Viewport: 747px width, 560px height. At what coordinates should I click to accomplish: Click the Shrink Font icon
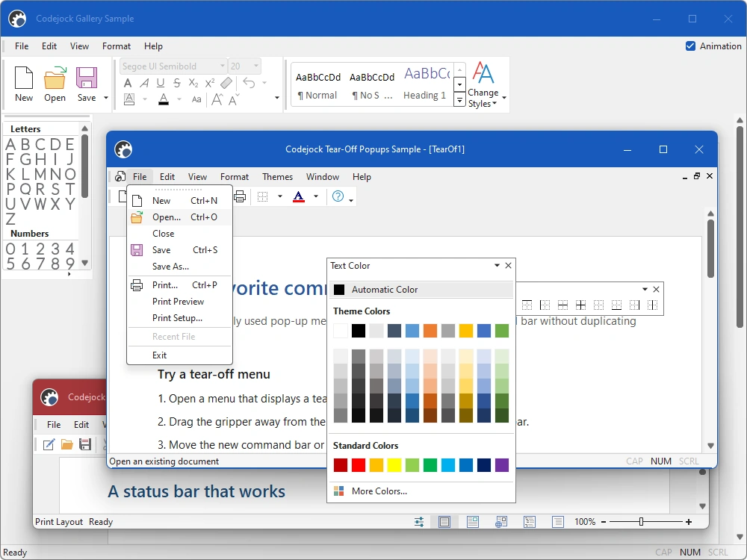(233, 99)
